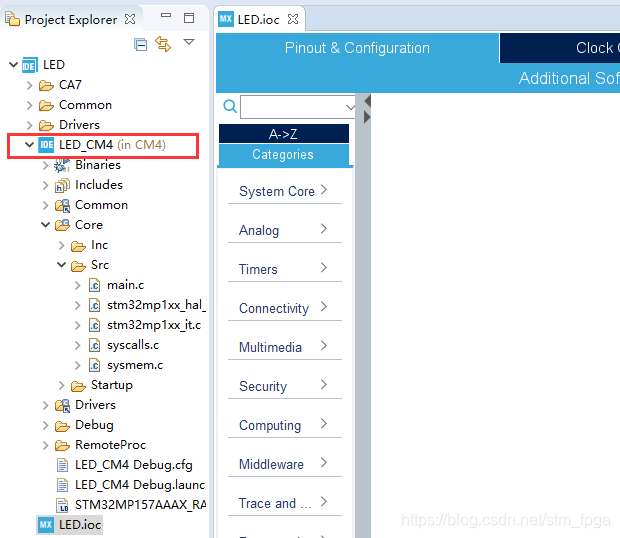Select LED_CM4 Debug.cfg file
This screenshot has height=538, width=620.
(x=134, y=465)
